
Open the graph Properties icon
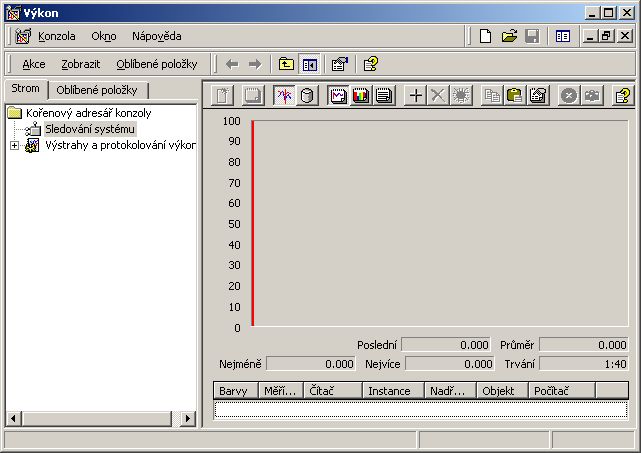coord(538,96)
